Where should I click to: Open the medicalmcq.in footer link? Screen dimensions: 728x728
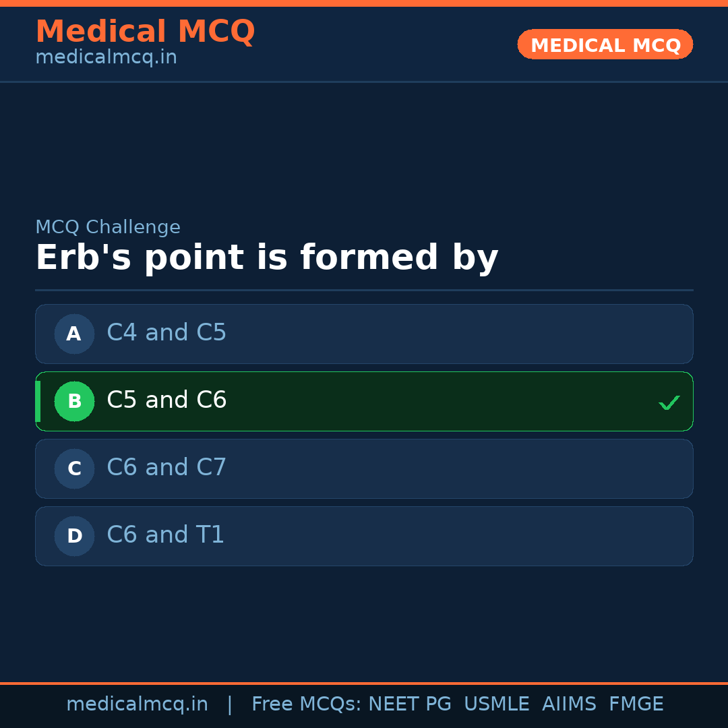pos(138,704)
